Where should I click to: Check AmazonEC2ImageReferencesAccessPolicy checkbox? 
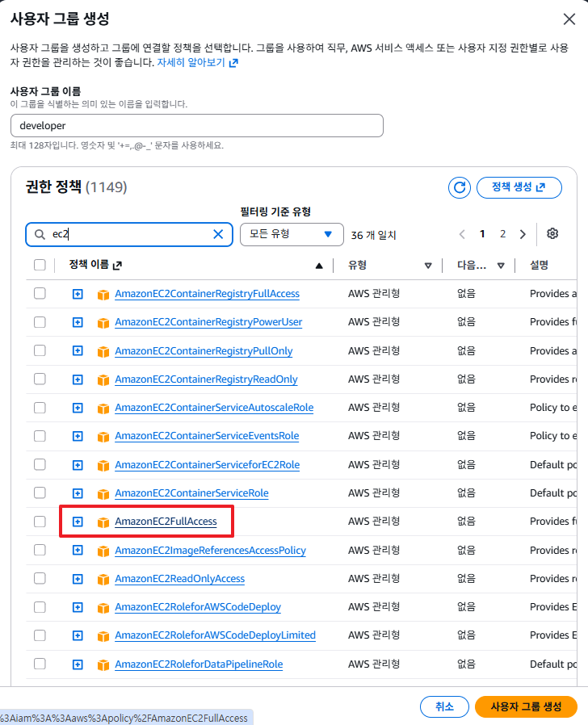[40, 550]
